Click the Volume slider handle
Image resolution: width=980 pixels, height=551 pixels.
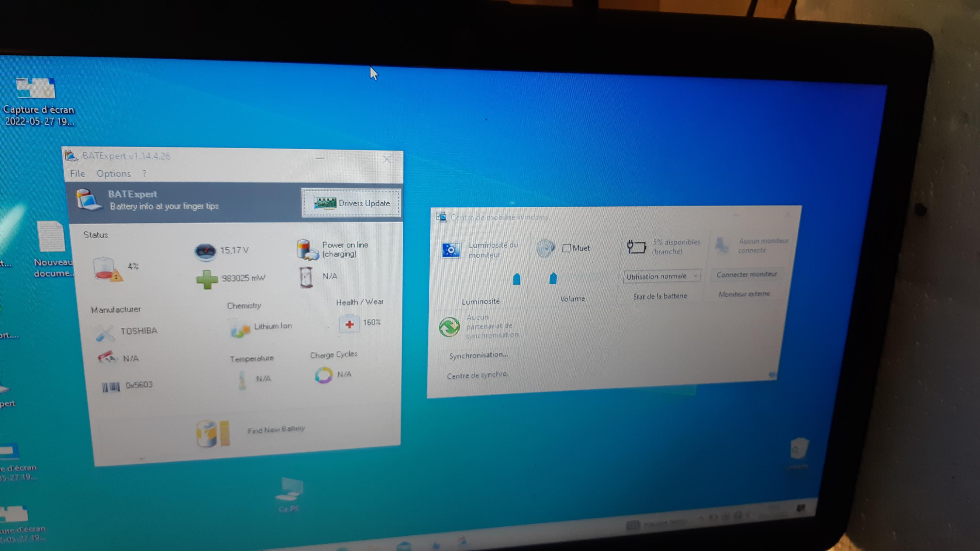coord(553,278)
